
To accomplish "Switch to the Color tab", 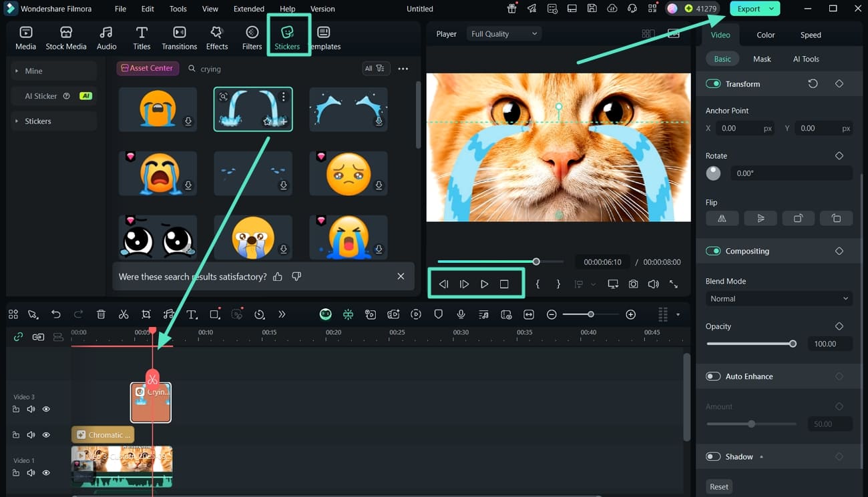I will 766,35.
